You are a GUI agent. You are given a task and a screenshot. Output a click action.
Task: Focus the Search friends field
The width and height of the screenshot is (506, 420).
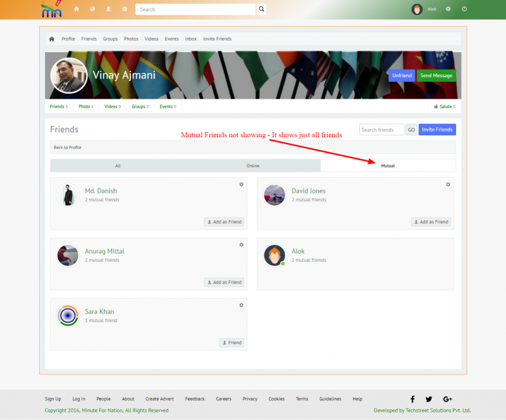(381, 130)
